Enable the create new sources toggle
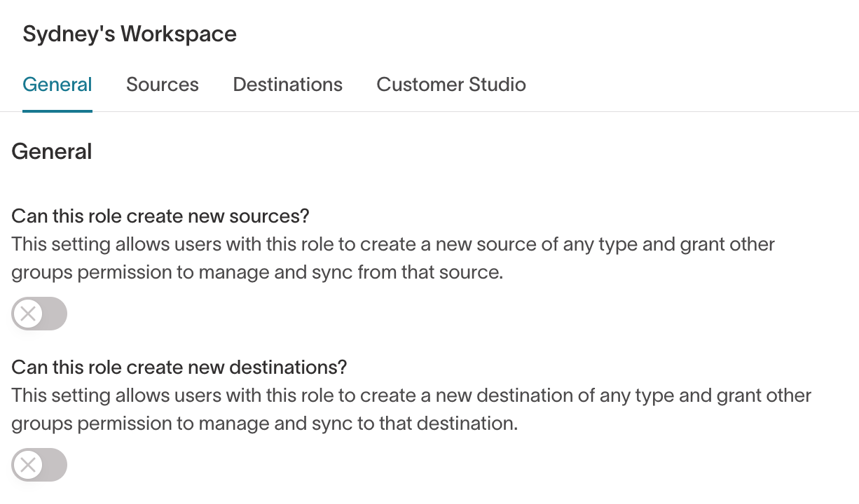The height and width of the screenshot is (504, 859). pos(39,314)
